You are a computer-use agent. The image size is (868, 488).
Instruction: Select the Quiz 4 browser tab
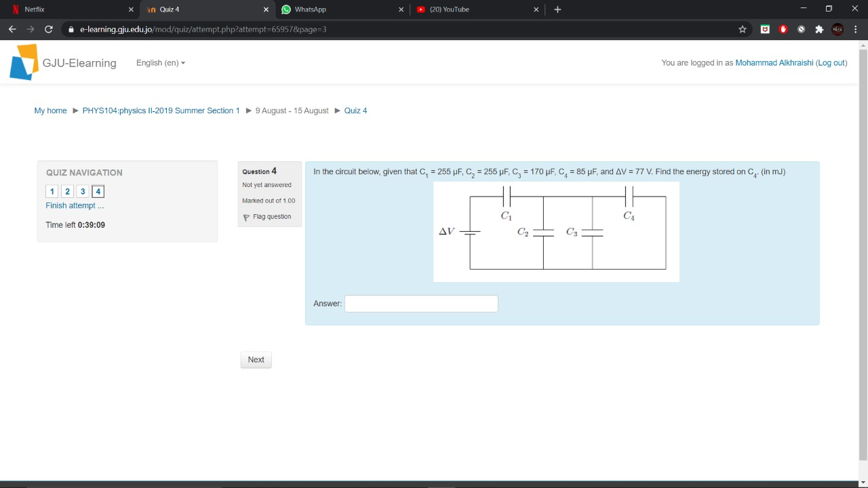click(207, 9)
